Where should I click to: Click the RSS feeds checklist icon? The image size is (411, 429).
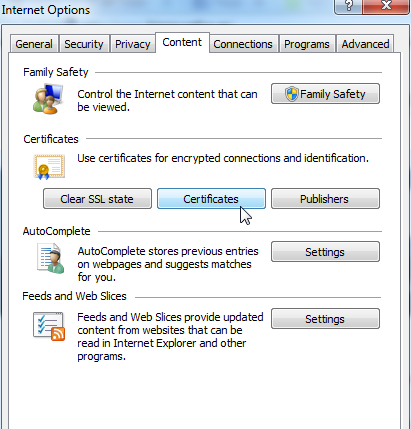tap(49, 327)
